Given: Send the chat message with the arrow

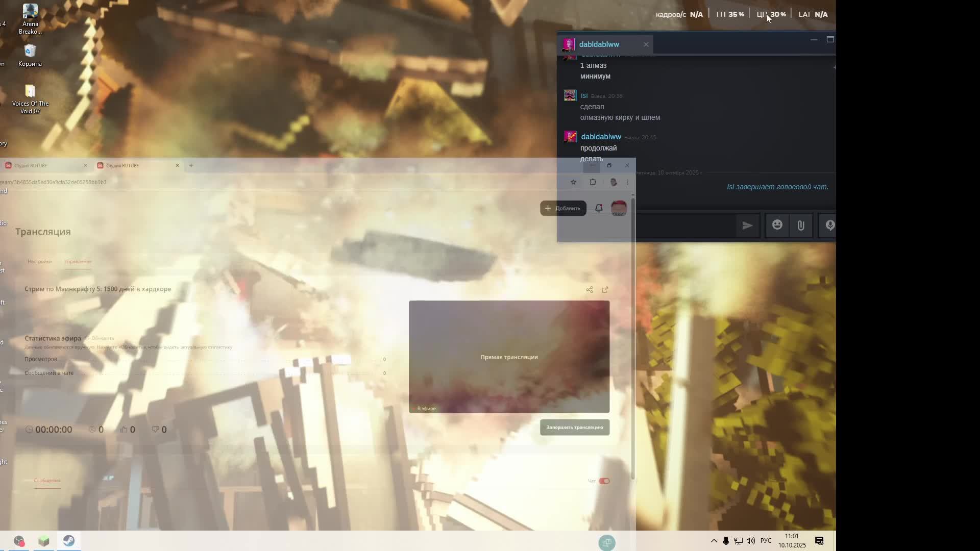Looking at the screenshot, I should [747, 225].
